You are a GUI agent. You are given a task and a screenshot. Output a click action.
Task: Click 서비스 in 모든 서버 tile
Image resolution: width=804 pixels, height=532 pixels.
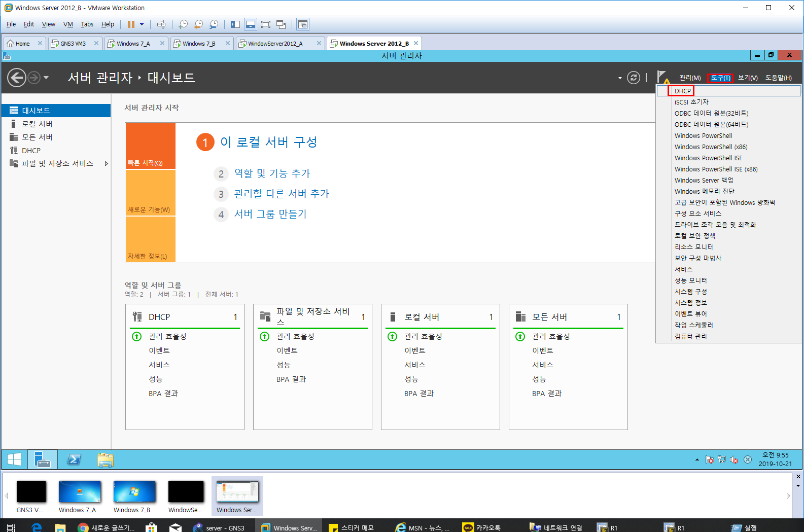(x=543, y=365)
